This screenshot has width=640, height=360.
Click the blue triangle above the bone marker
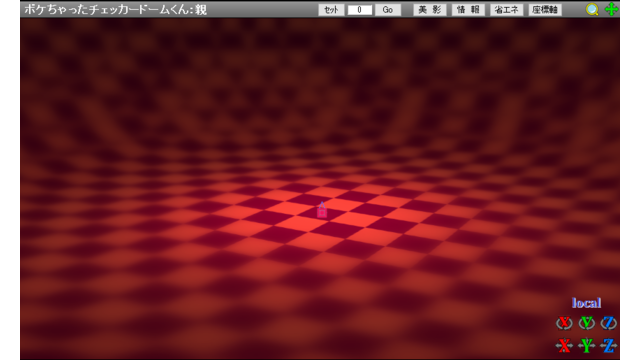(x=322, y=205)
